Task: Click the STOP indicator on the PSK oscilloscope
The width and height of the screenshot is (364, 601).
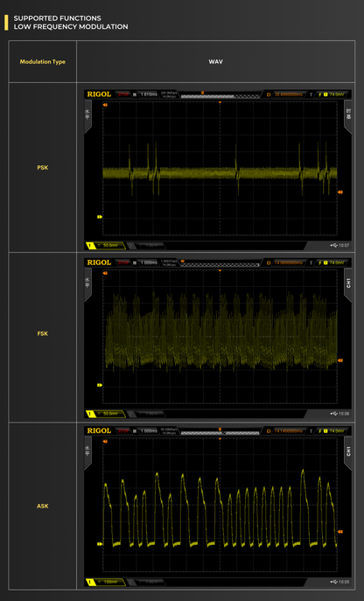Action: 123,94
